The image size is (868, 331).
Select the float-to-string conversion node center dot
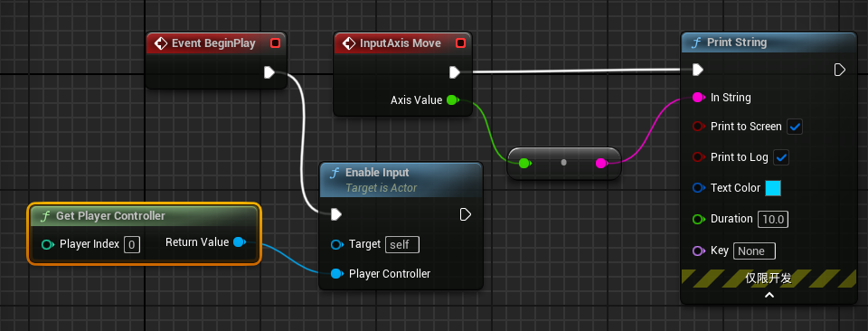[563, 163]
